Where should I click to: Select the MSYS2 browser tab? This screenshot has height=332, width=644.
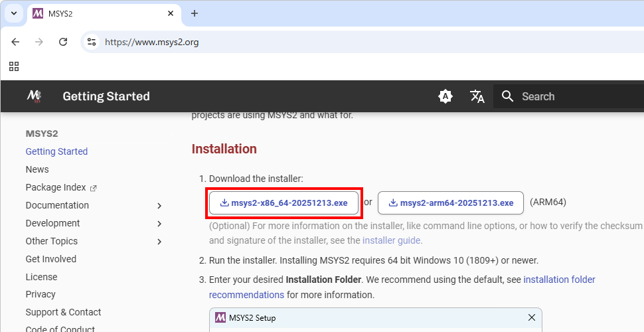[104, 13]
